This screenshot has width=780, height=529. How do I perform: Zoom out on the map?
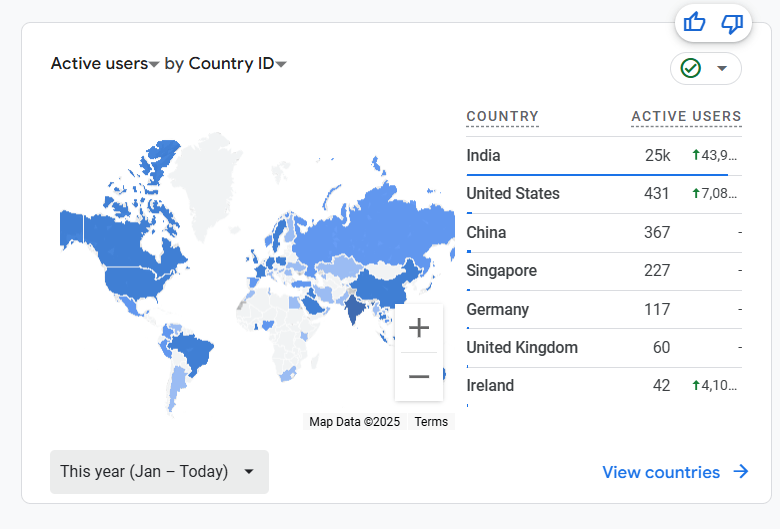coord(419,376)
